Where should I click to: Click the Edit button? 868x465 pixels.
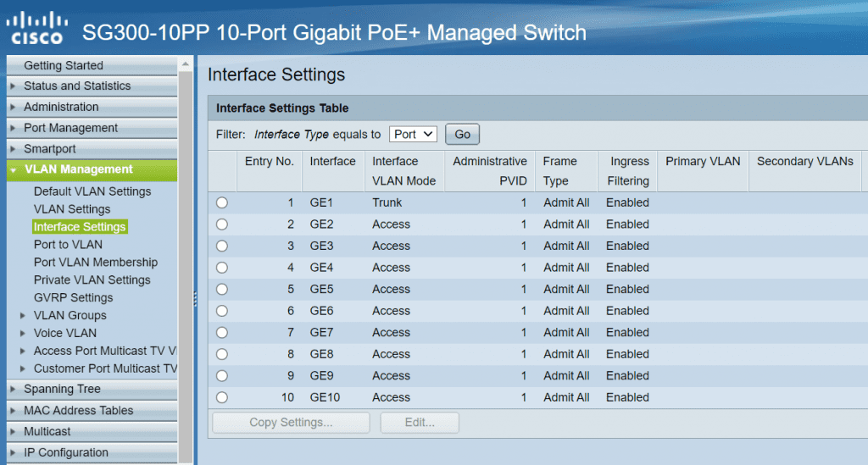[420, 423]
